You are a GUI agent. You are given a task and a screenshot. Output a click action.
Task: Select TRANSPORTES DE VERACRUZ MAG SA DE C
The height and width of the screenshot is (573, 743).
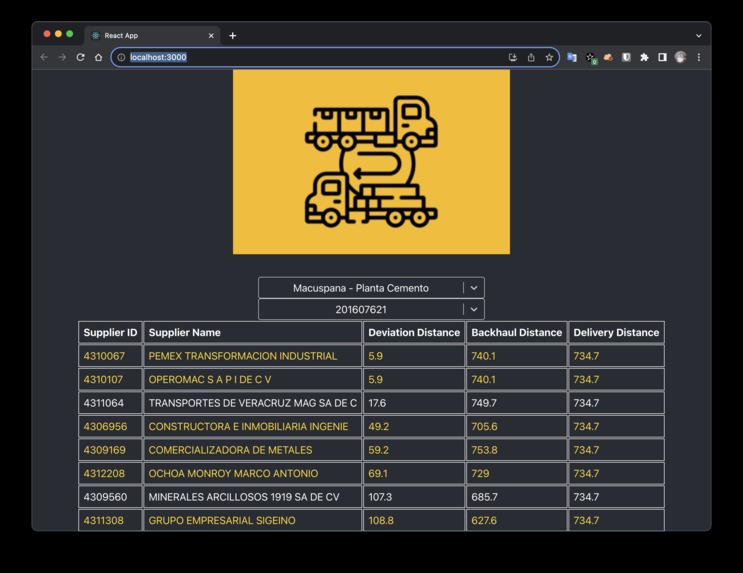coord(253,403)
